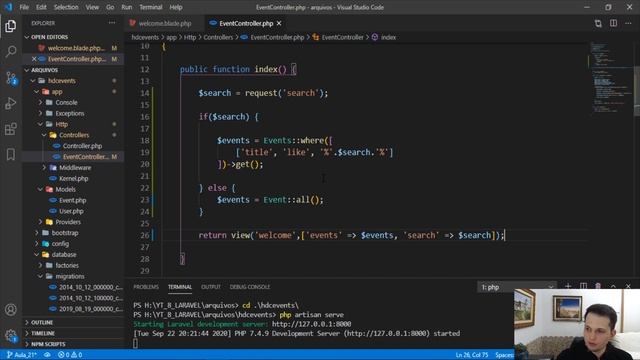Collapse the database folder

coord(37,255)
